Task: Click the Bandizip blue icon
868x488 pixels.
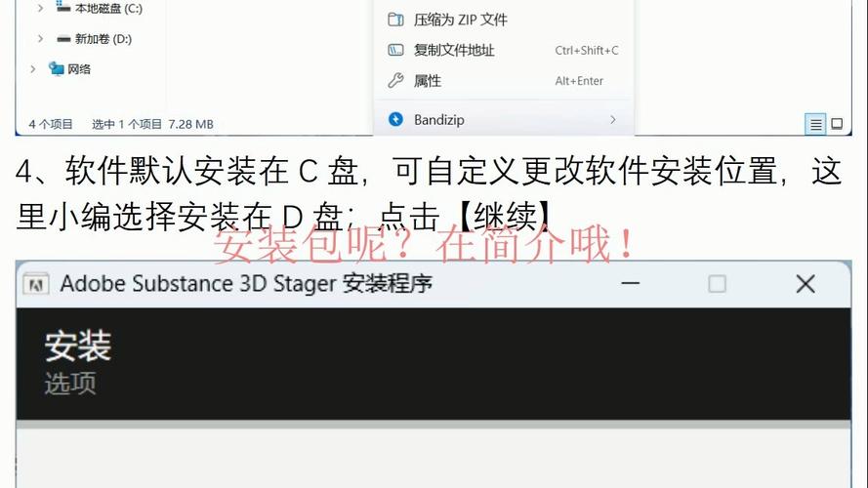Action: (x=395, y=119)
